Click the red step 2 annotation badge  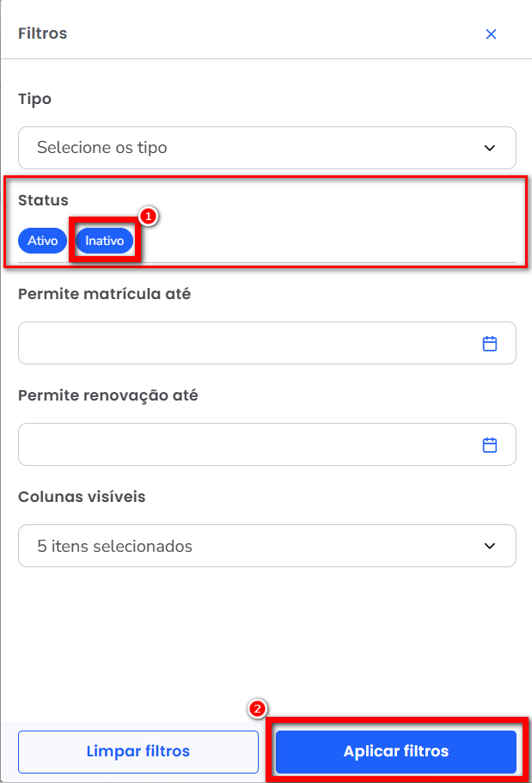(x=257, y=709)
